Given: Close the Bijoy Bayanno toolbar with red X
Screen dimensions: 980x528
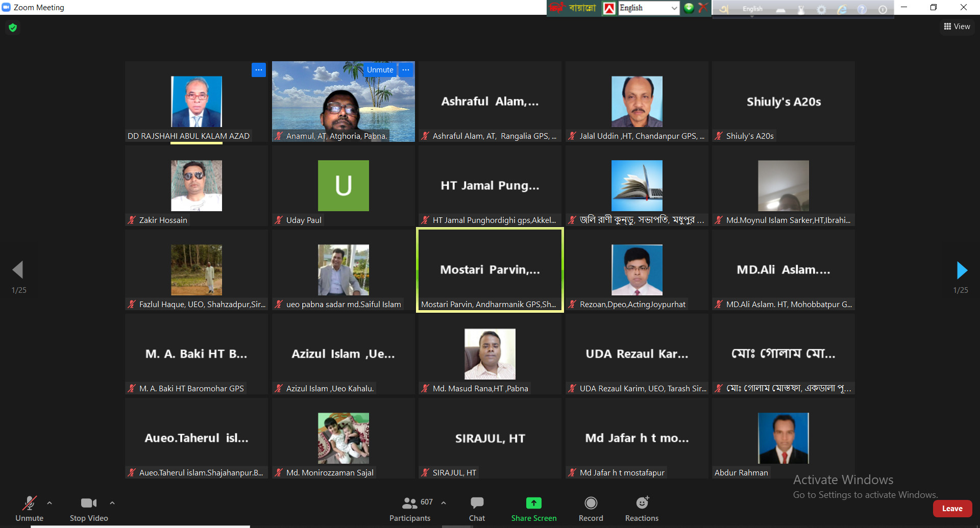Looking at the screenshot, I should pyautogui.click(x=703, y=8).
